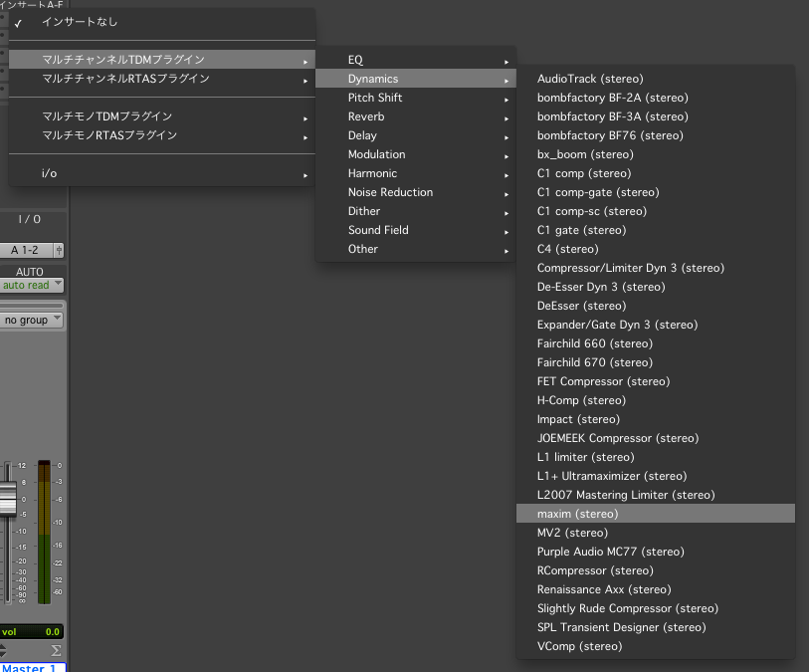This screenshot has height=672, width=809.
Task: Open マルチチャンネルTDMプラグイン submenu
Action: 162,60
